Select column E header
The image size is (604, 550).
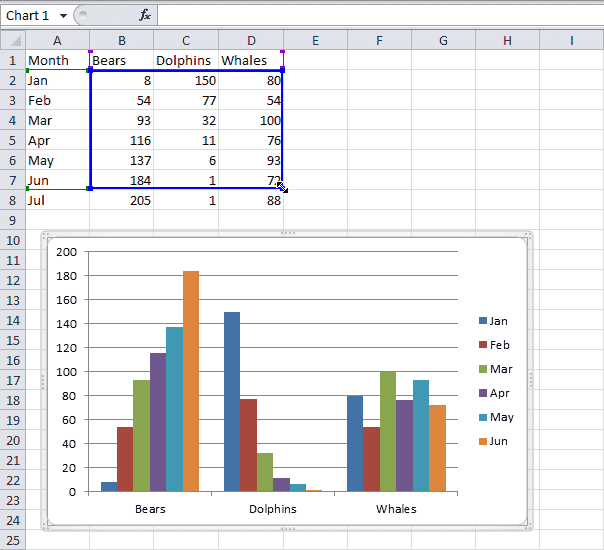click(x=315, y=40)
